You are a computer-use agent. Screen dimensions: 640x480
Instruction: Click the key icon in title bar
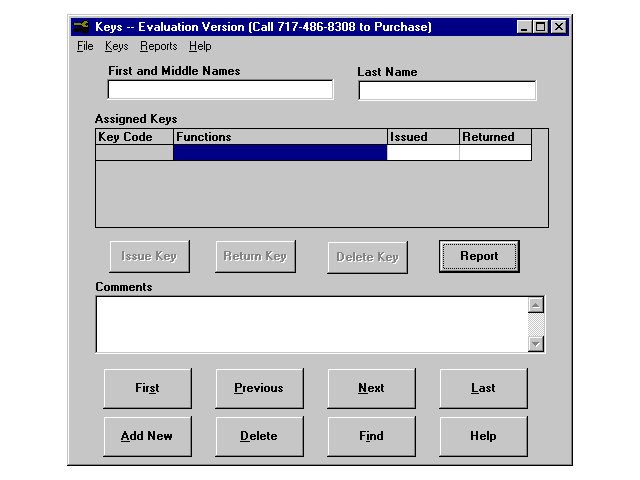point(82,27)
